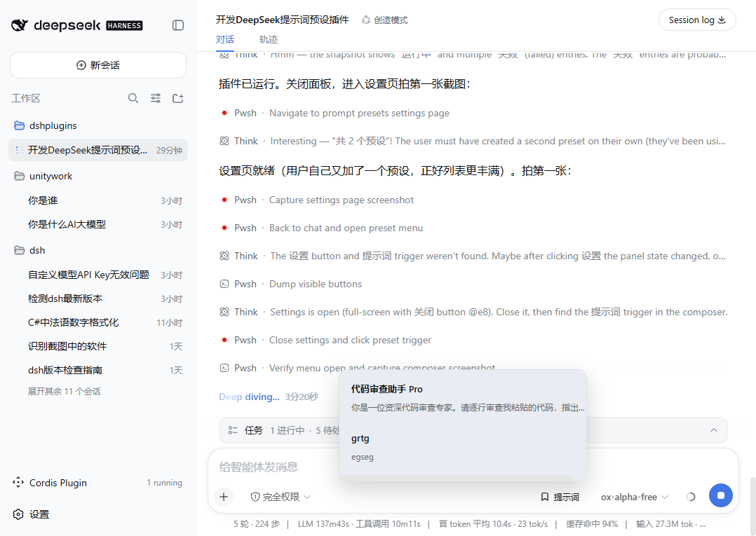The image size is (756, 536).
Task: Click the new chat plus-circle icon
Action: 81,65
